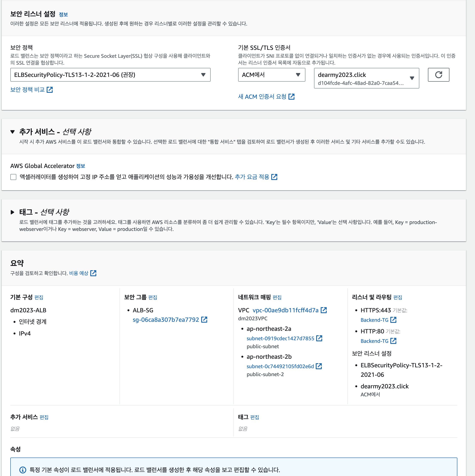This screenshot has width=475, height=476.
Task: Click 편집 next to 기본 구성
Action: point(39,297)
